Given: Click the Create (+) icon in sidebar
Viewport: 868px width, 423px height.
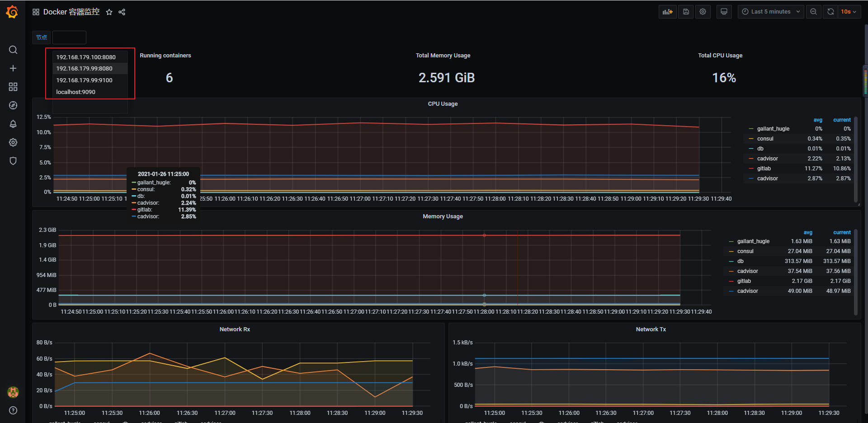Looking at the screenshot, I should click(13, 68).
